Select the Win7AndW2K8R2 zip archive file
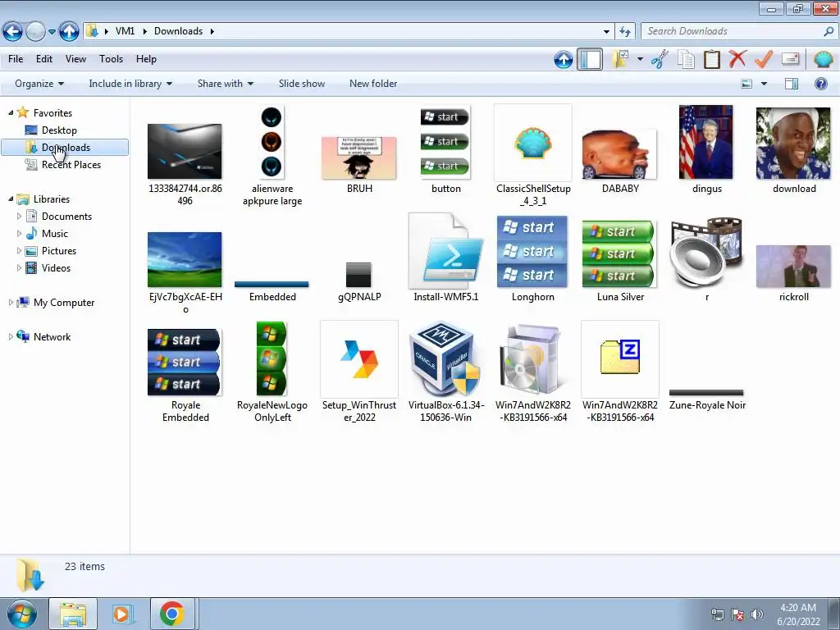Viewport: 840px width, 630px height. tap(620, 372)
